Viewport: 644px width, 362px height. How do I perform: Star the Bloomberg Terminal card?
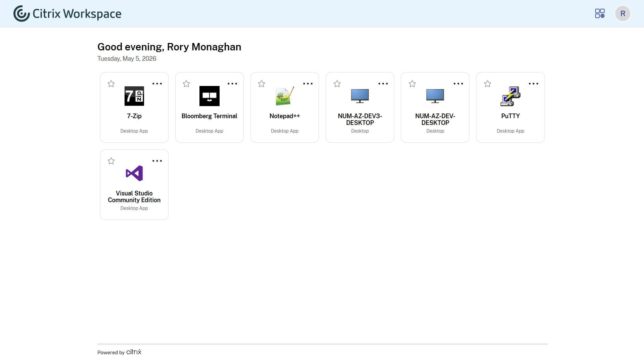186,84
